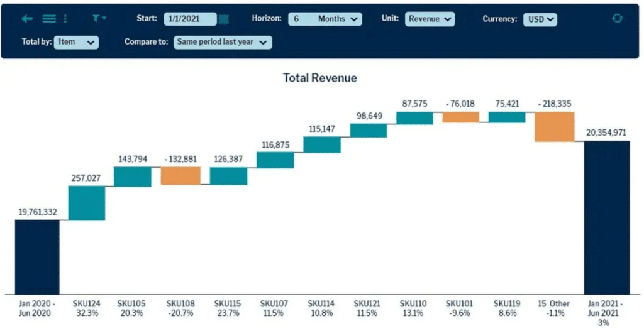Open the vertical dots options menu
644x336 pixels.
(65, 18)
